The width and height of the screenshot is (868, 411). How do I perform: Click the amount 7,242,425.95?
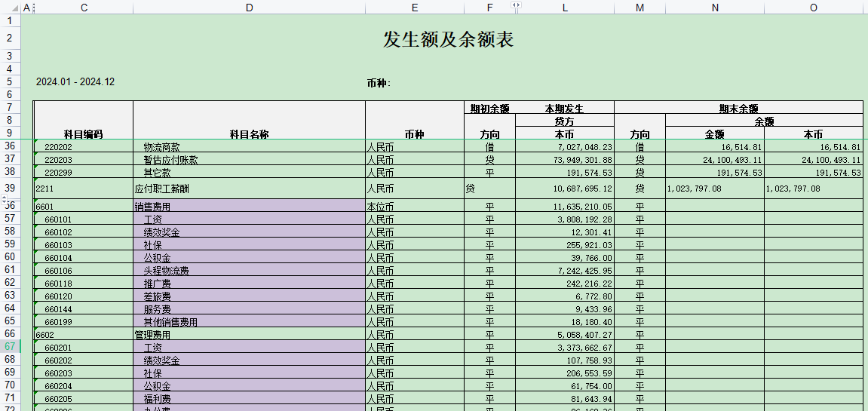coord(585,271)
